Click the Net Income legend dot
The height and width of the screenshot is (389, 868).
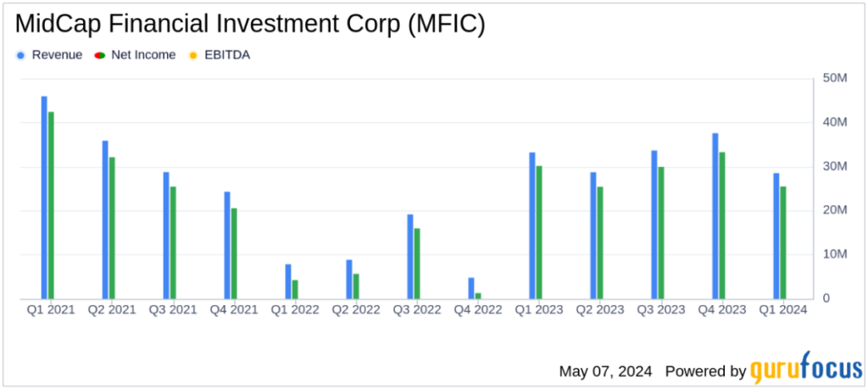click(101, 55)
